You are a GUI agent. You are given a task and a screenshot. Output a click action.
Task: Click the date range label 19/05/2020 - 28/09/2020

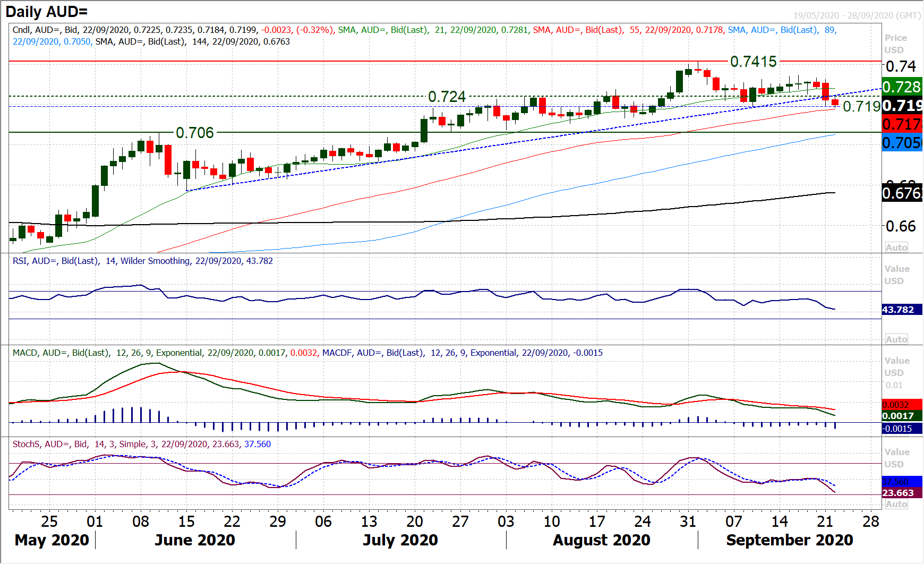pyautogui.click(x=857, y=15)
